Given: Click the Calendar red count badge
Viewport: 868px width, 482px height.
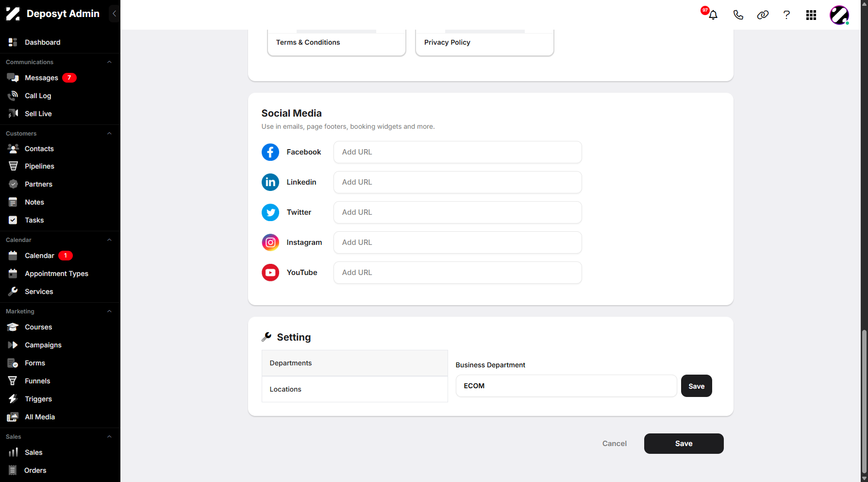Looking at the screenshot, I should click(66, 256).
